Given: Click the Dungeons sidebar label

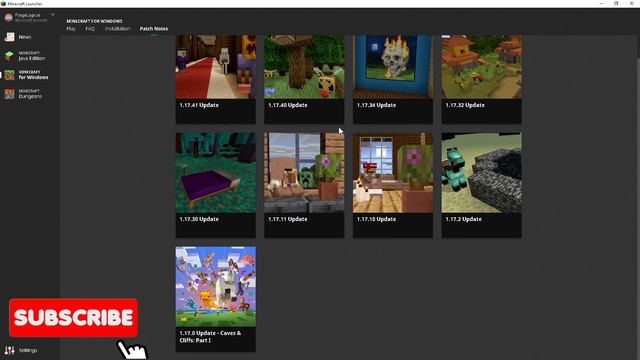Looking at the screenshot, I should (30, 96).
